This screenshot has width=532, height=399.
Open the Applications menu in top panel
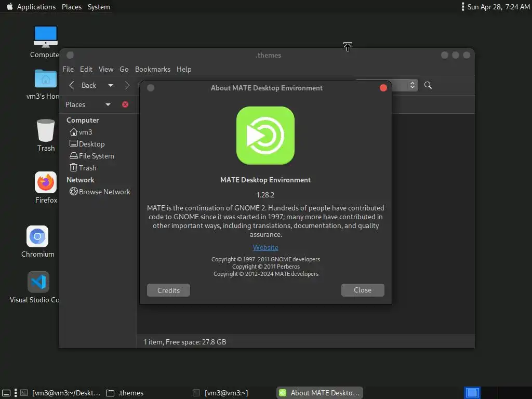(x=36, y=7)
